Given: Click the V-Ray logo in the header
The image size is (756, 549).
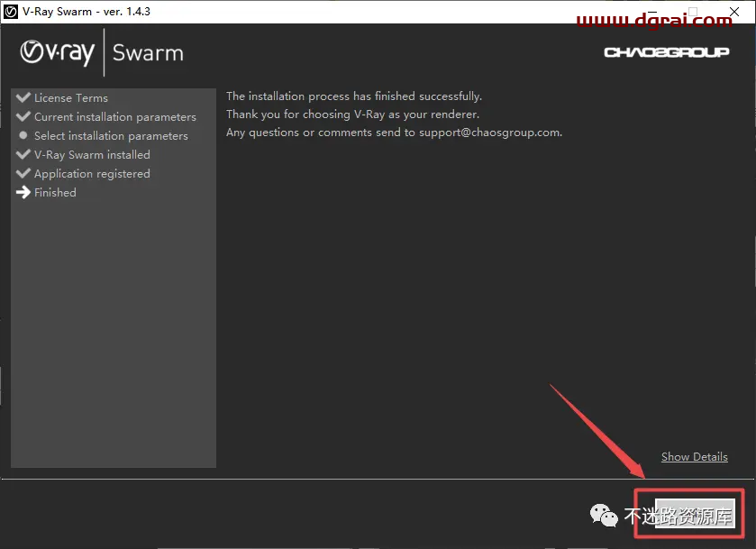Looking at the screenshot, I should pyautogui.click(x=58, y=52).
